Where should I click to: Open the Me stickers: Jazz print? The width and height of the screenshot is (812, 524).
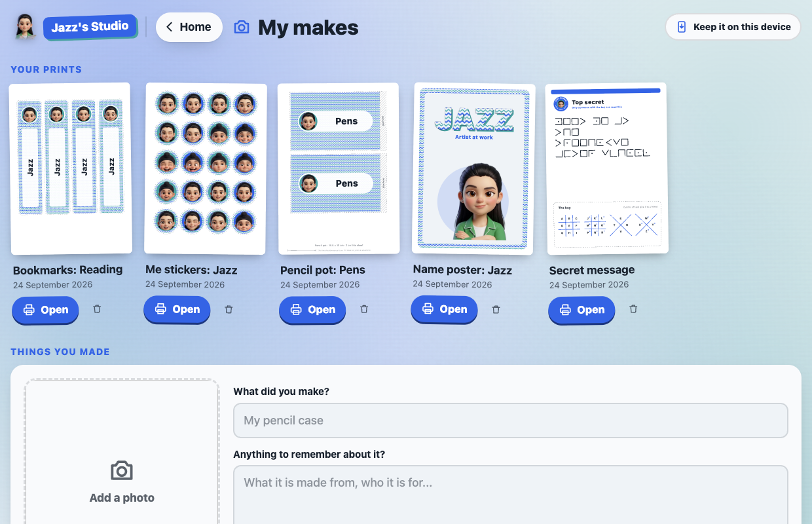pyautogui.click(x=177, y=310)
